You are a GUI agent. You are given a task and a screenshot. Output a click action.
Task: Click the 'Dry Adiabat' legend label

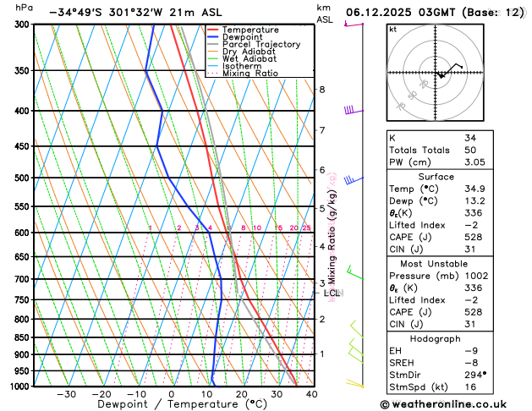click(249, 52)
